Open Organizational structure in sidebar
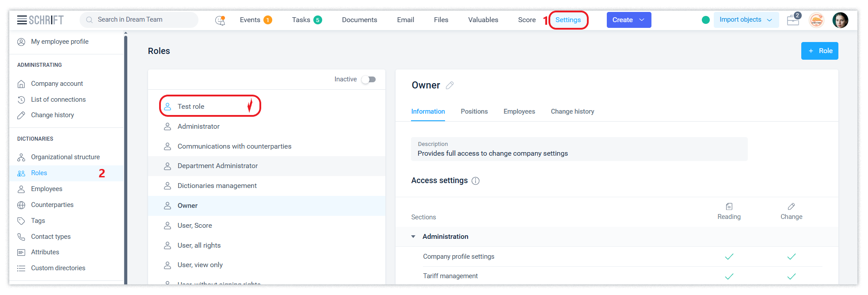The height and width of the screenshot is (295, 868). (65, 157)
